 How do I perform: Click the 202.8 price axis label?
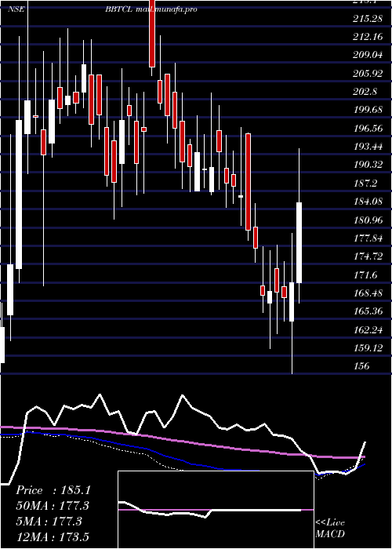[365, 92]
